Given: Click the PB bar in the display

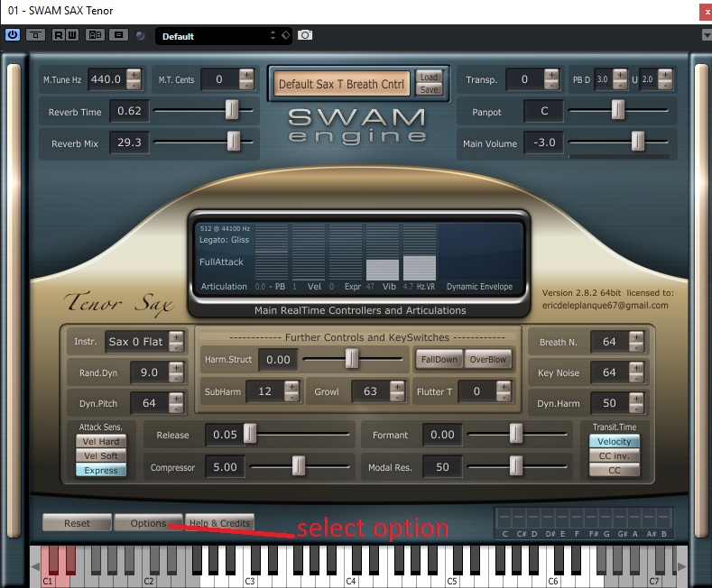Looking at the screenshot, I should coord(271,252).
